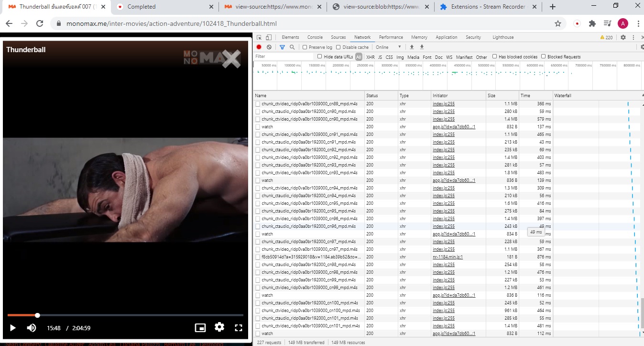Sort requests by the Type column

[414, 96]
